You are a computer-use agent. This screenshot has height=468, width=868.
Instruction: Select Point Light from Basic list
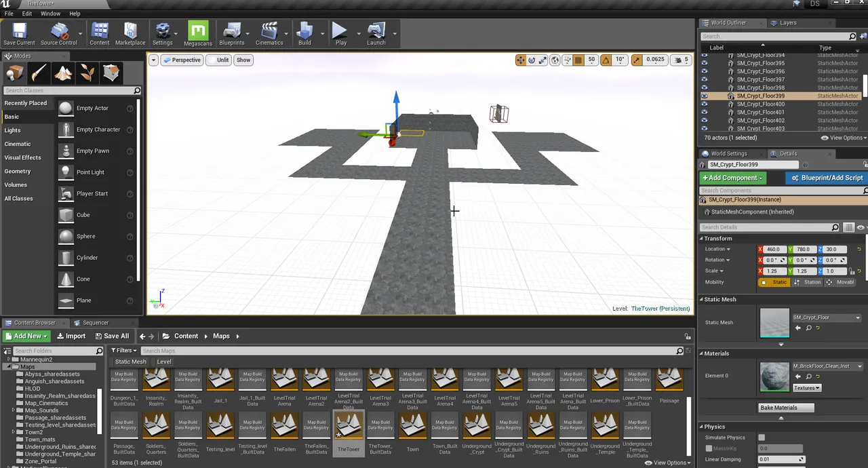pos(90,172)
